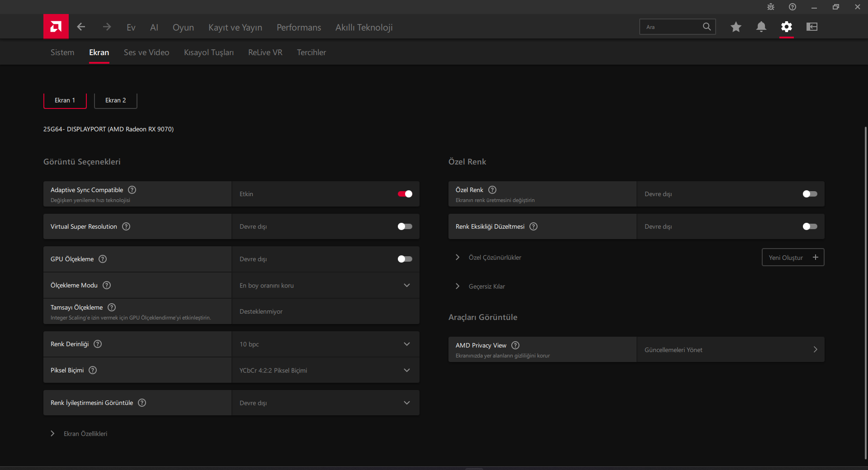The height and width of the screenshot is (470, 868).
Task: Show help for Özel Renk
Action: tap(492, 190)
